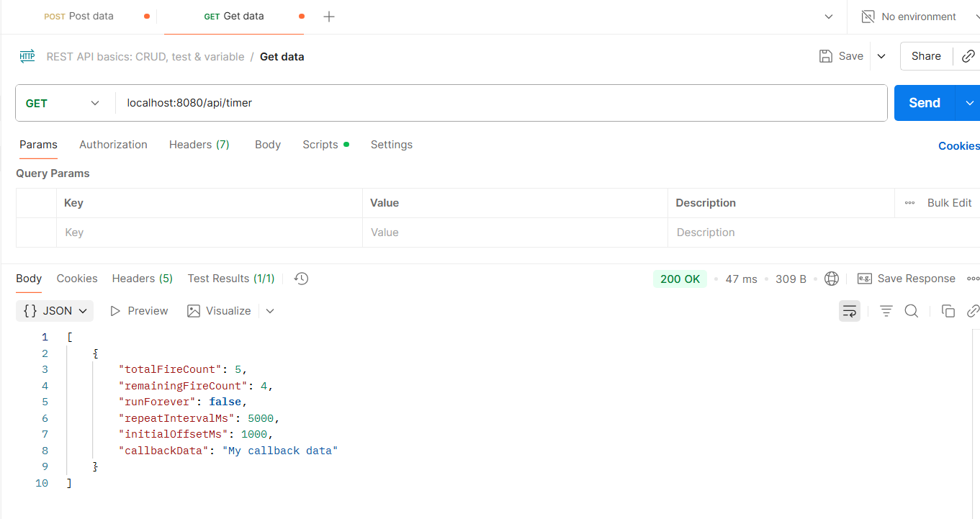980x519 pixels.
Task: Switch to the Post data tab
Action: (x=79, y=16)
